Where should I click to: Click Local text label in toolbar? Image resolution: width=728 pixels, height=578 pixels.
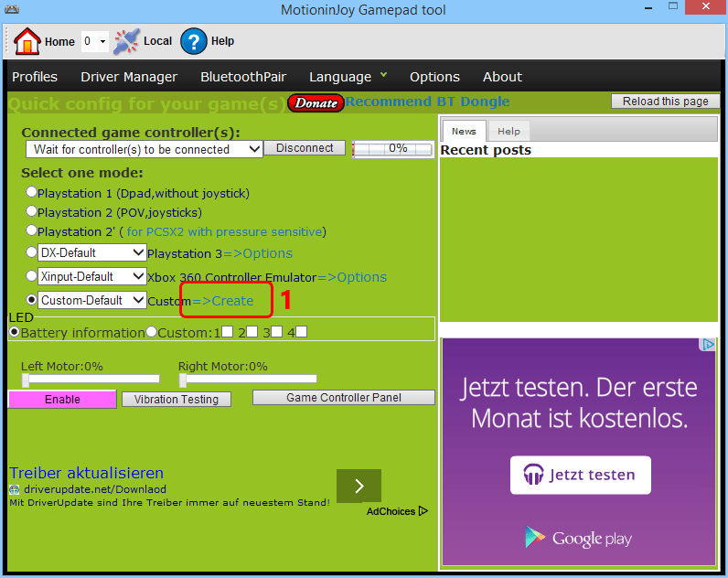158,41
